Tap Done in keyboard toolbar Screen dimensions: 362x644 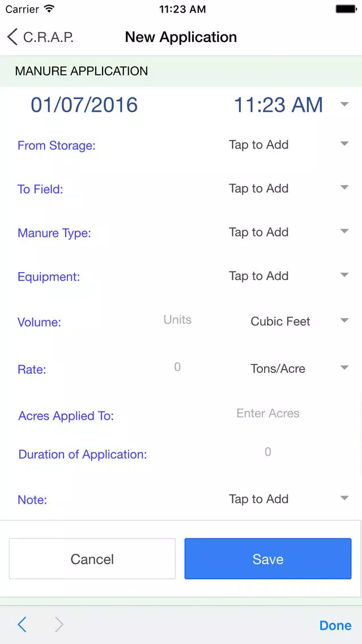click(x=335, y=625)
